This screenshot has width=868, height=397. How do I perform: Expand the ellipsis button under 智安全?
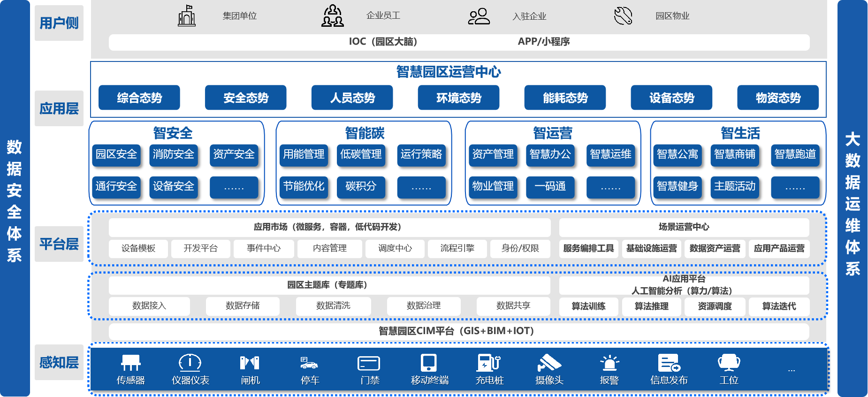coord(234,187)
